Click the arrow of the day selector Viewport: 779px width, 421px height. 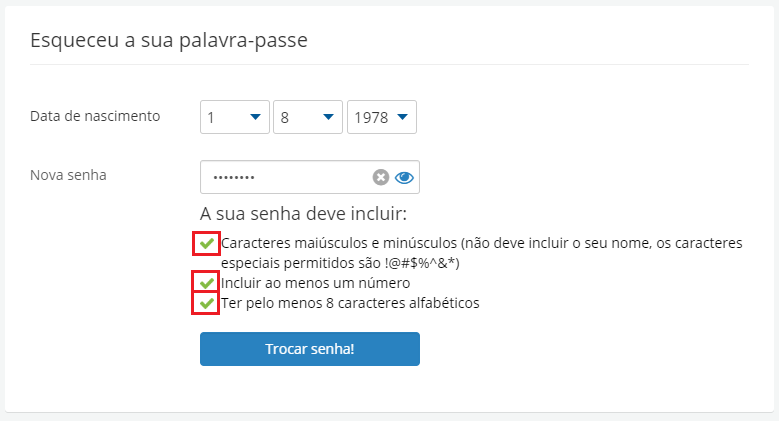pos(255,117)
